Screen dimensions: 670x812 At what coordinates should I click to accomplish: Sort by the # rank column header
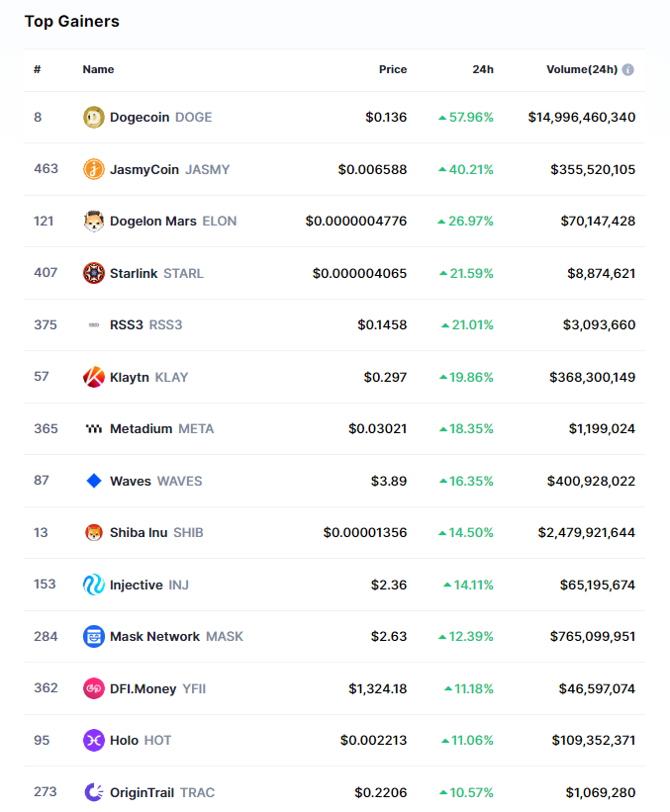coord(38,69)
